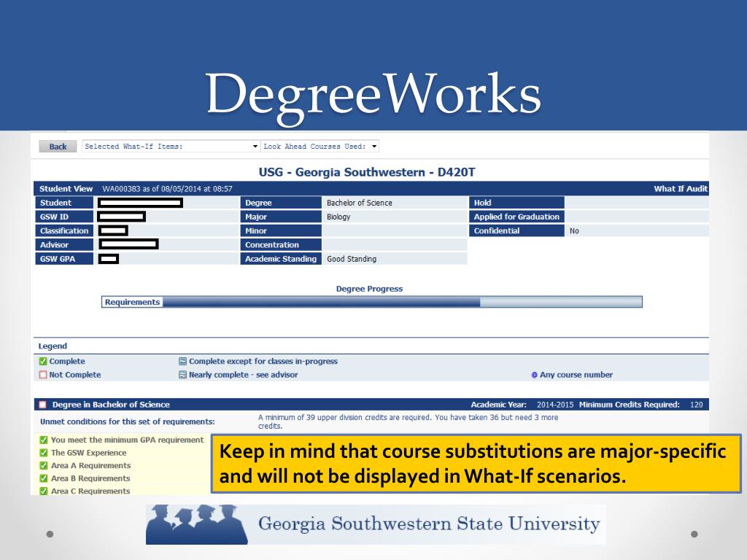
Task: Click the Academic Standing field label
Action: pos(281,259)
